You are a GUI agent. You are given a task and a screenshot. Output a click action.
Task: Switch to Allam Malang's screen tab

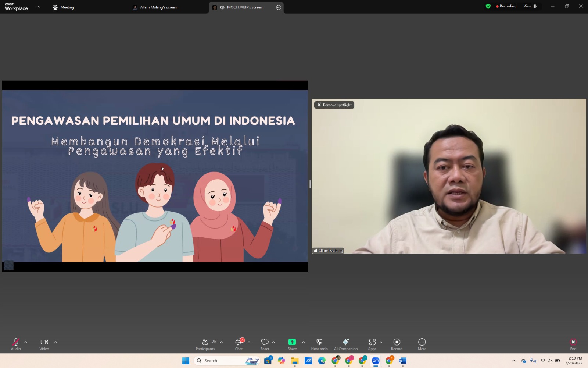tap(158, 7)
